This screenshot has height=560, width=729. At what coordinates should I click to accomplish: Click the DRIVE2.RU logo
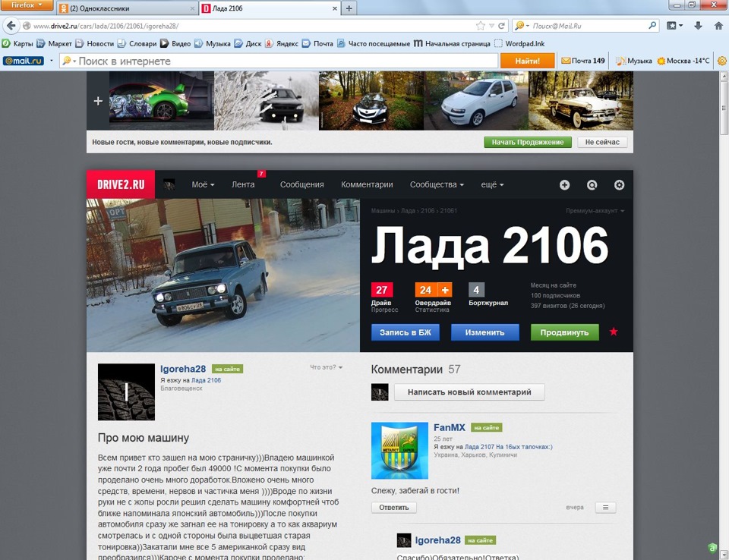point(121,184)
